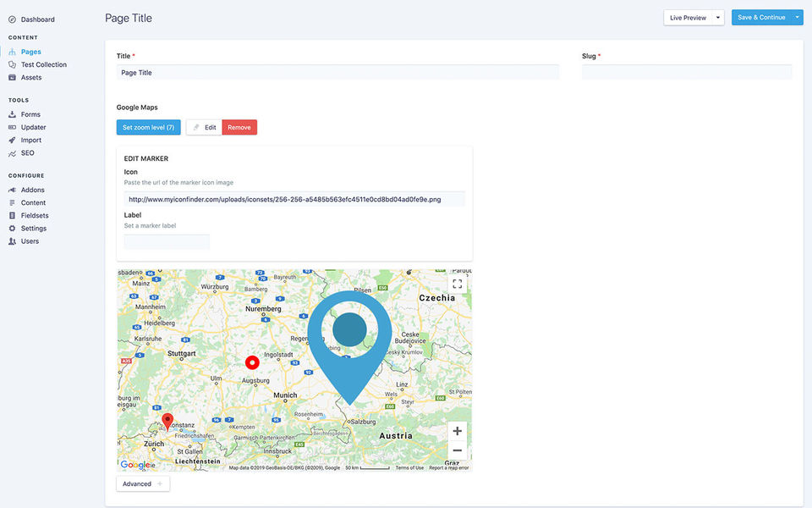This screenshot has width=812, height=508.
Task: Click the Forms download icon
Action: (x=12, y=114)
